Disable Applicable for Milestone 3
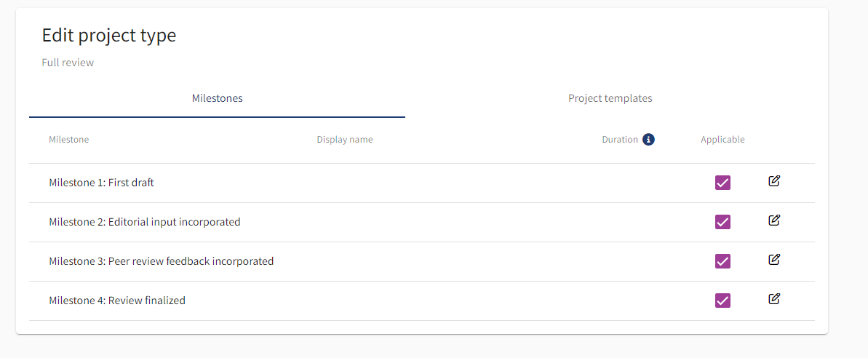Viewport: 868px width, 358px height. pyautogui.click(x=722, y=261)
